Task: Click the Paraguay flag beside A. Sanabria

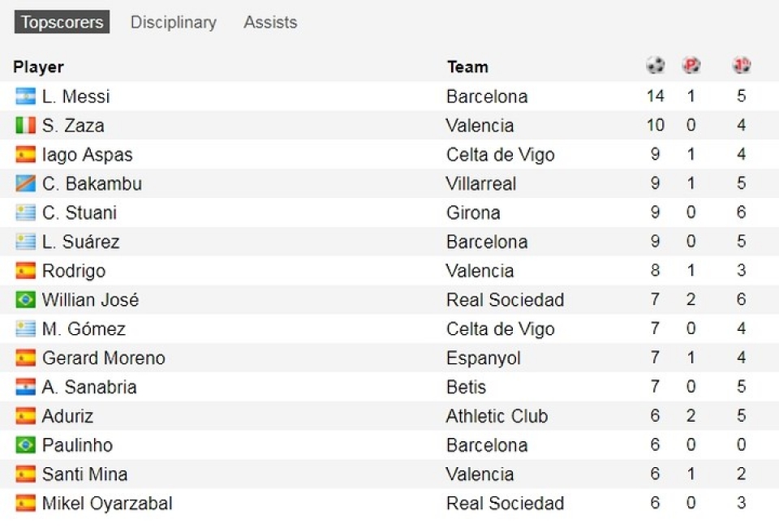Action: [x=25, y=387]
